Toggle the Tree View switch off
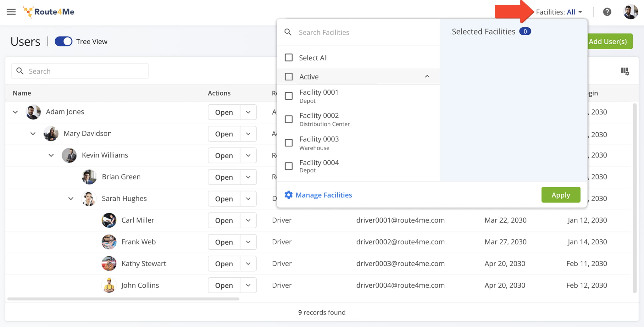This screenshot has height=327, width=644. tap(64, 42)
